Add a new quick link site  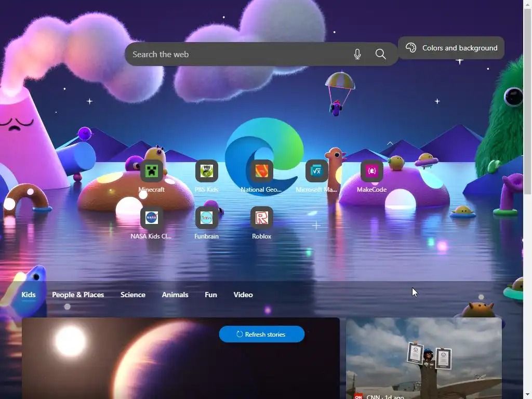tap(316, 225)
